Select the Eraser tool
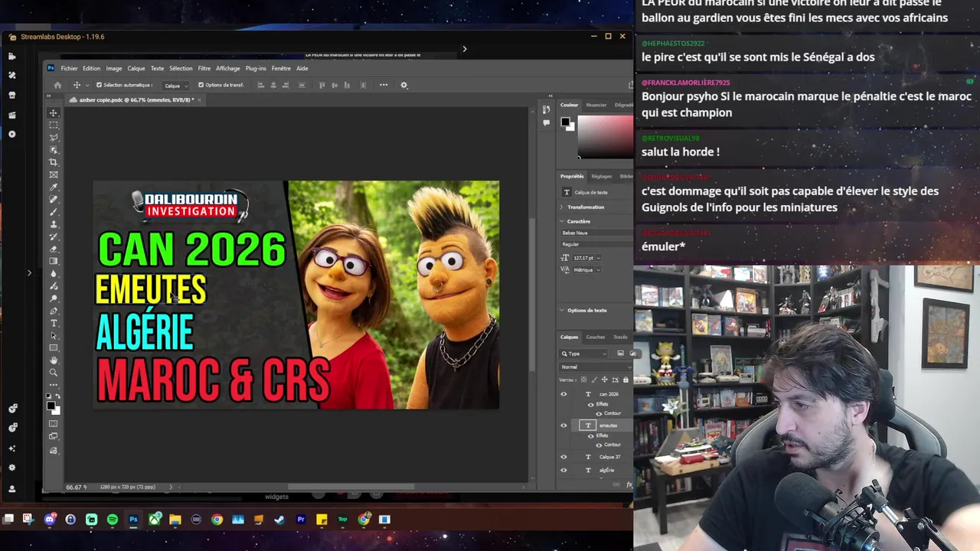 (x=54, y=249)
